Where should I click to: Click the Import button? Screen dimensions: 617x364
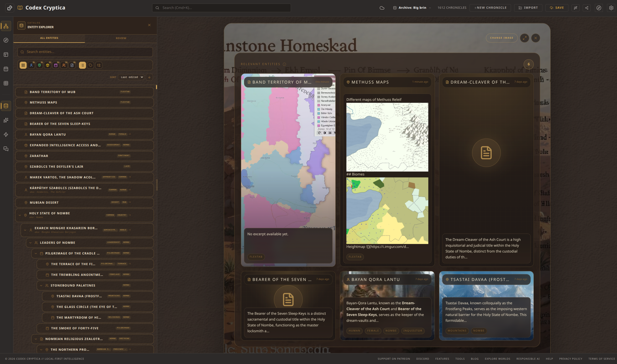tap(528, 8)
